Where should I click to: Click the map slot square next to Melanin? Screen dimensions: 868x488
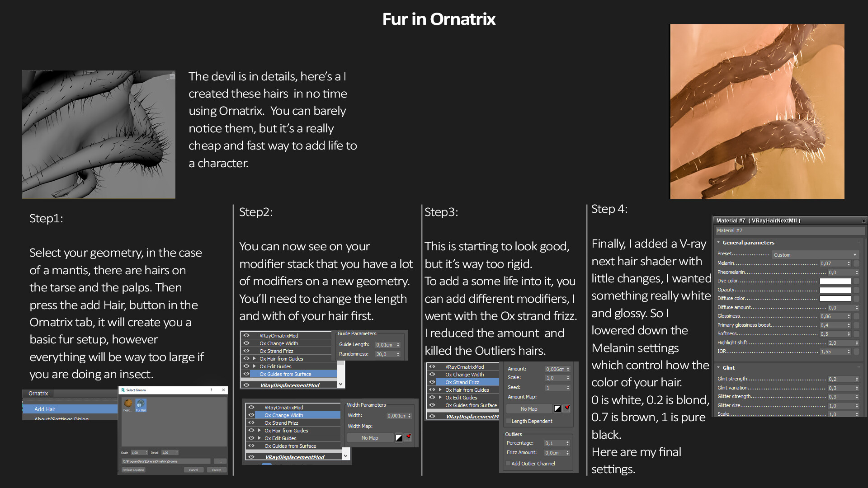[x=856, y=263]
